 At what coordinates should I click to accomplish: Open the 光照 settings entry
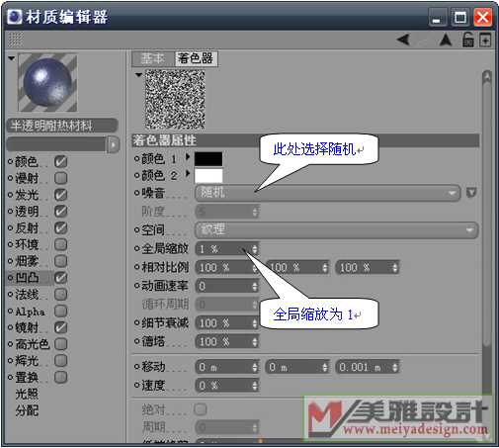27,394
